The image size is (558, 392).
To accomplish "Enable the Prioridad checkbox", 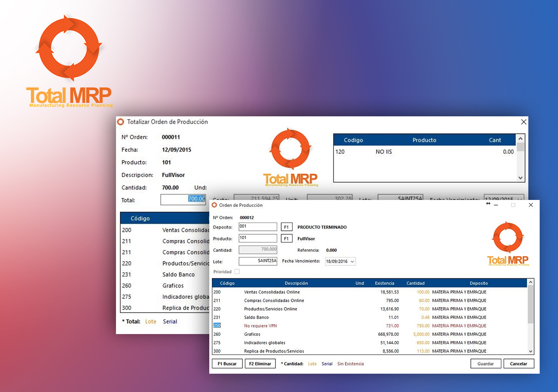I will coord(237,272).
